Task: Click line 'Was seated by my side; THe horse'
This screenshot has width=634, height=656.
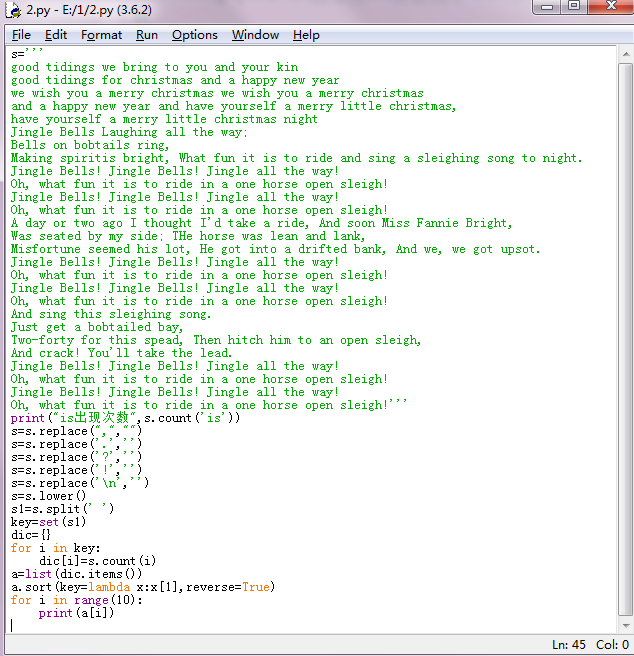Action: [188, 236]
